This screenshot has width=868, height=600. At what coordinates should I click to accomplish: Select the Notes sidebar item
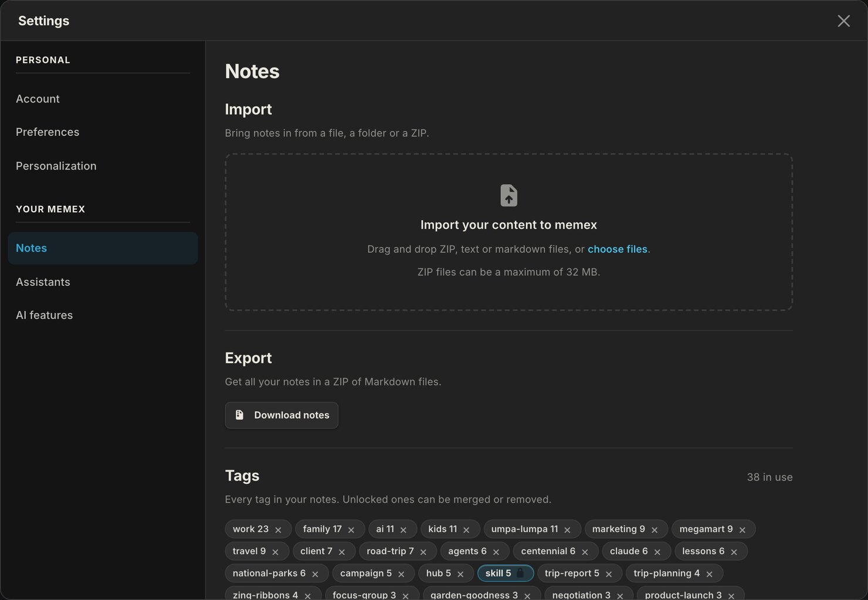(x=103, y=248)
